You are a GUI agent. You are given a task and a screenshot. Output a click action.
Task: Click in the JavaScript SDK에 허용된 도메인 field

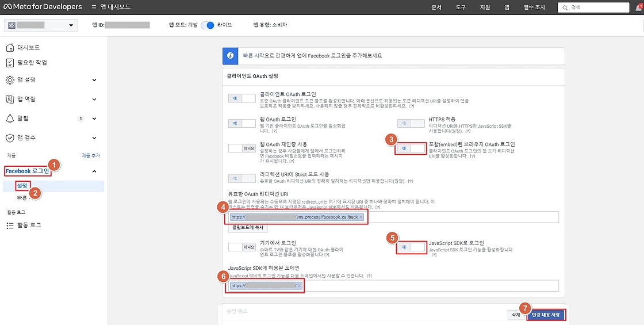pos(393,285)
